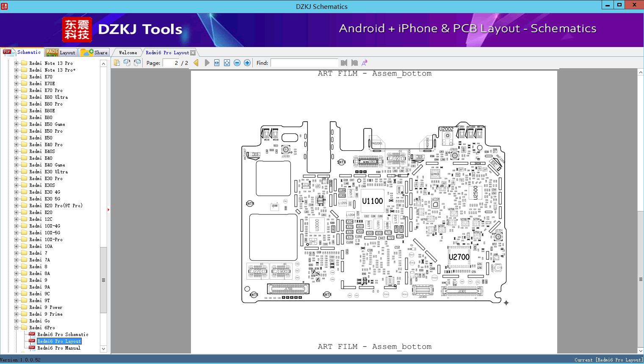Viewport: 644px width, 364px height.
Task: Expand the Redmi Go folder
Action: pos(17,321)
